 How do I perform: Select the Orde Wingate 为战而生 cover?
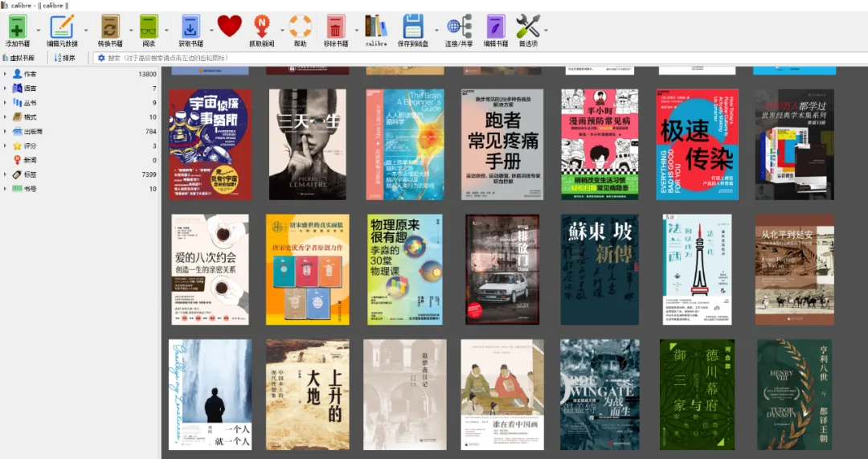(x=600, y=395)
